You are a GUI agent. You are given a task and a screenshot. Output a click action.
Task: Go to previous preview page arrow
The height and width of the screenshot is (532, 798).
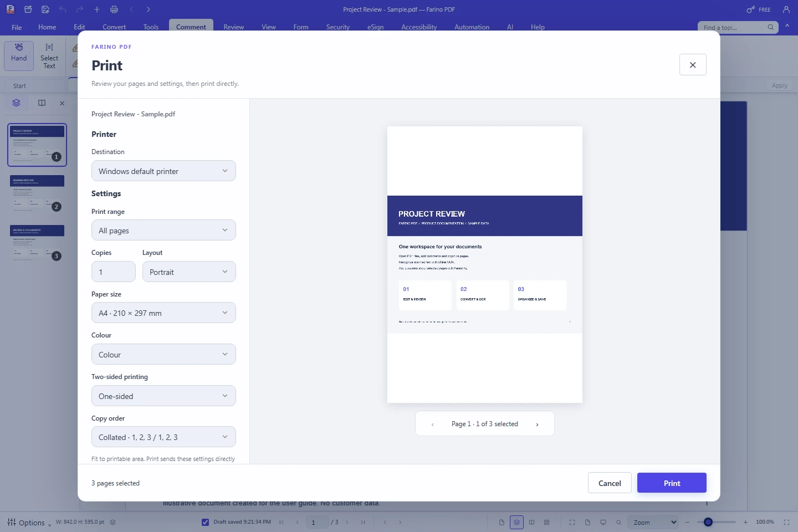[432, 424]
